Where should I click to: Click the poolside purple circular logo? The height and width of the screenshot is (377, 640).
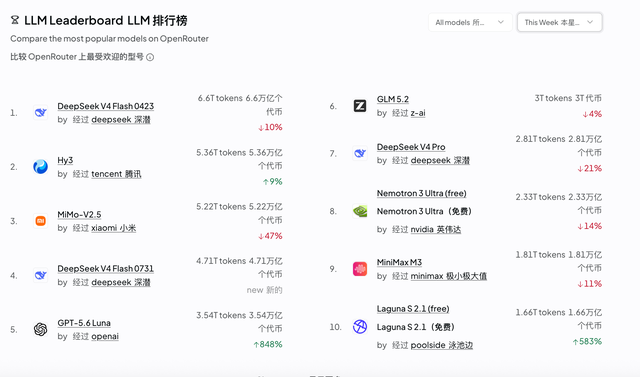coord(360,327)
